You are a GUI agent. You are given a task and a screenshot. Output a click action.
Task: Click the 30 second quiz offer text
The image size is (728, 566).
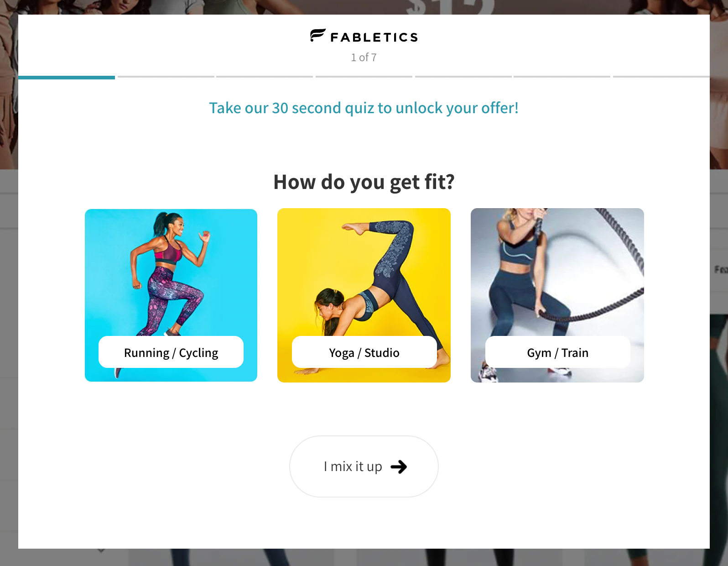tap(364, 108)
